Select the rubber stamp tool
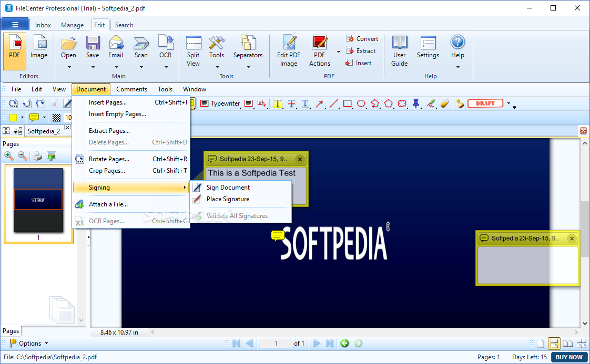The width and height of the screenshot is (590, 364). (x=460, y=103)
